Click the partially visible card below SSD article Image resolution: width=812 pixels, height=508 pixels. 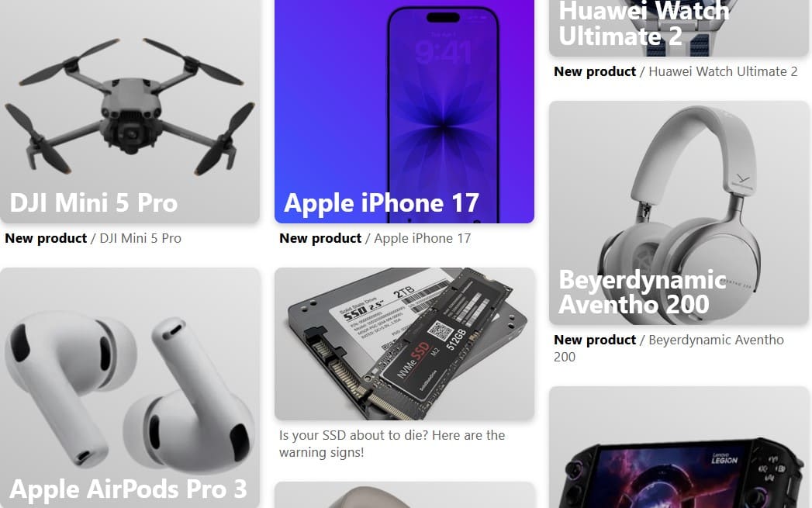point(404,495)
